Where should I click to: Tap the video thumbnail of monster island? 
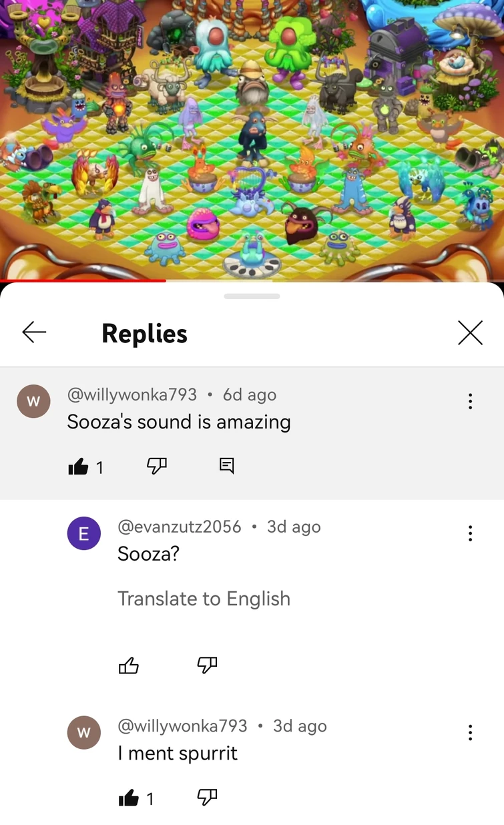(252, 140)
